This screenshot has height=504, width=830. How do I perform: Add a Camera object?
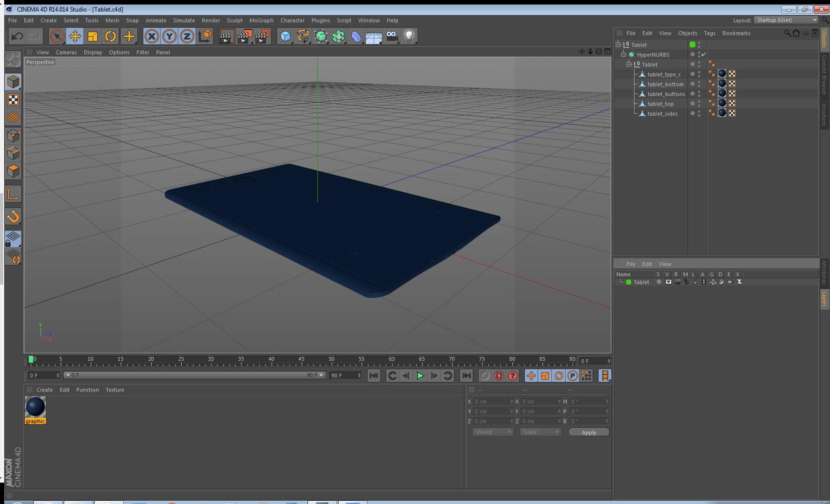click(392, 36)
